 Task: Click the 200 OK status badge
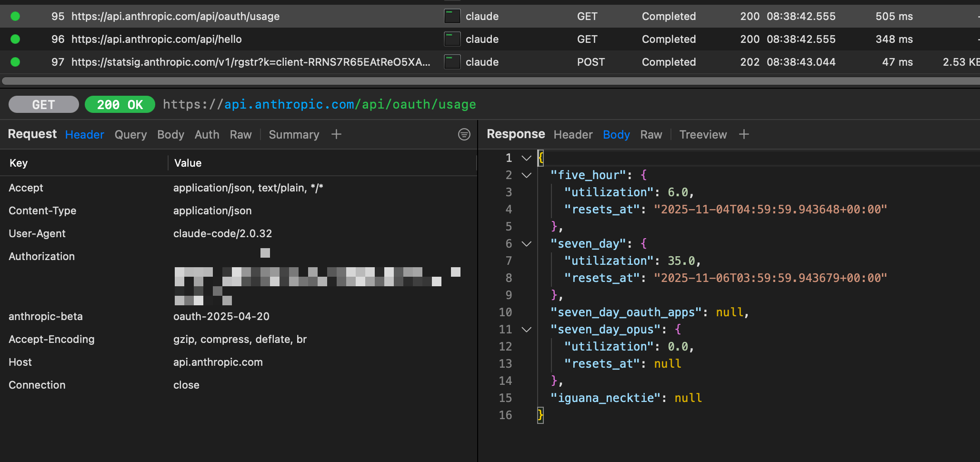coord(120,104)
